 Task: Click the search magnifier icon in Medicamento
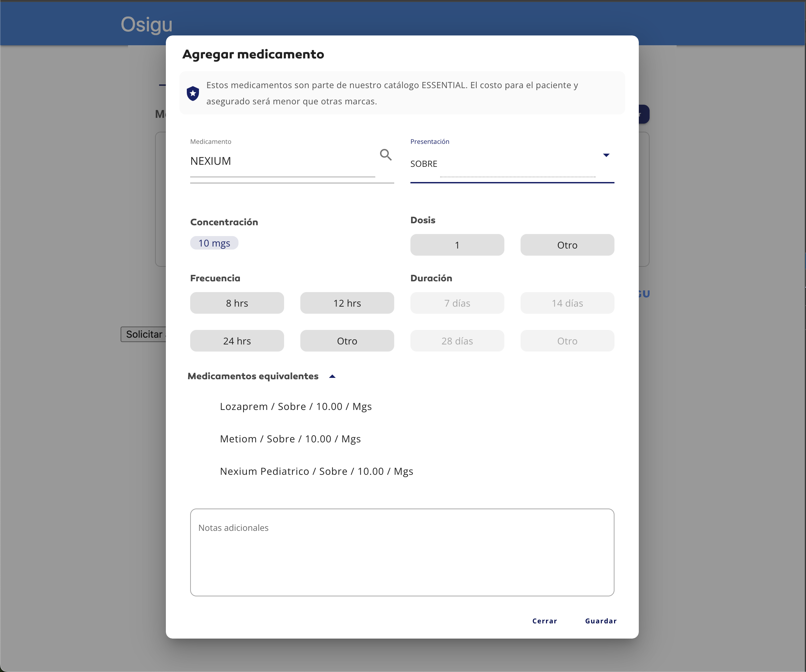385,155
